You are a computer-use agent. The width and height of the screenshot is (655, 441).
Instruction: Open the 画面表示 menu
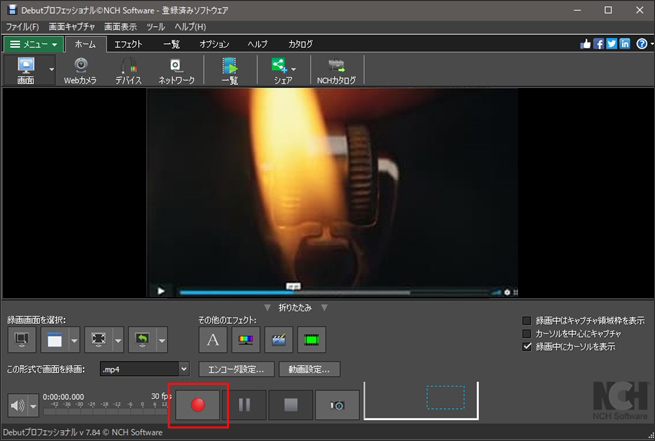(120, 27)
